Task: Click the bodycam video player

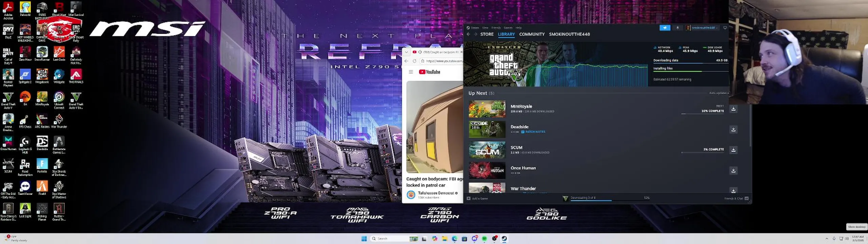Action: [x=435, y=127]
